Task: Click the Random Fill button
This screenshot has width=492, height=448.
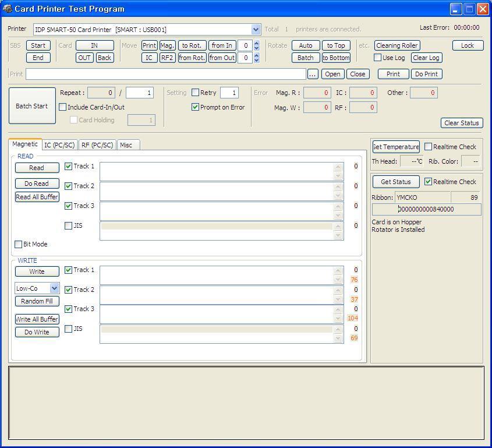Action: (37, 301)
